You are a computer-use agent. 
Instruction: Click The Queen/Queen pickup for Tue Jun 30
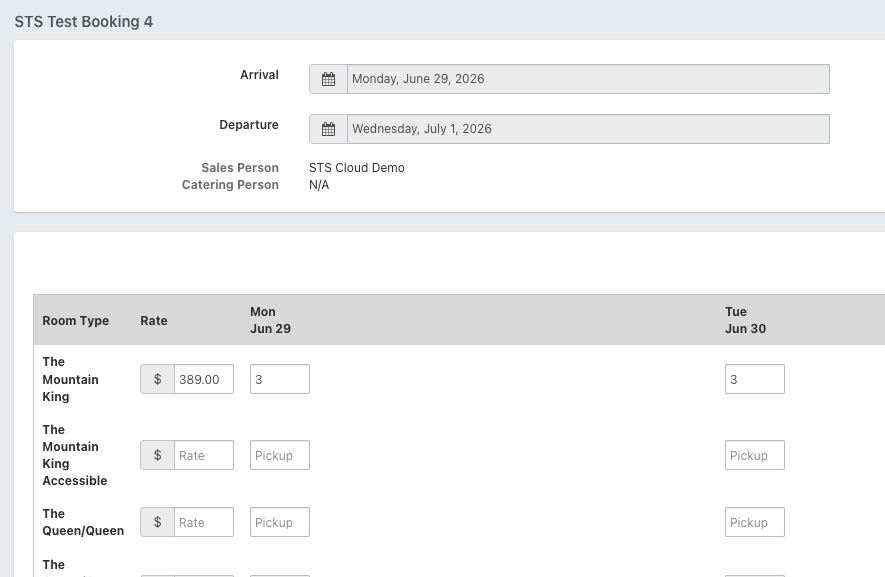tap(754, 522)
